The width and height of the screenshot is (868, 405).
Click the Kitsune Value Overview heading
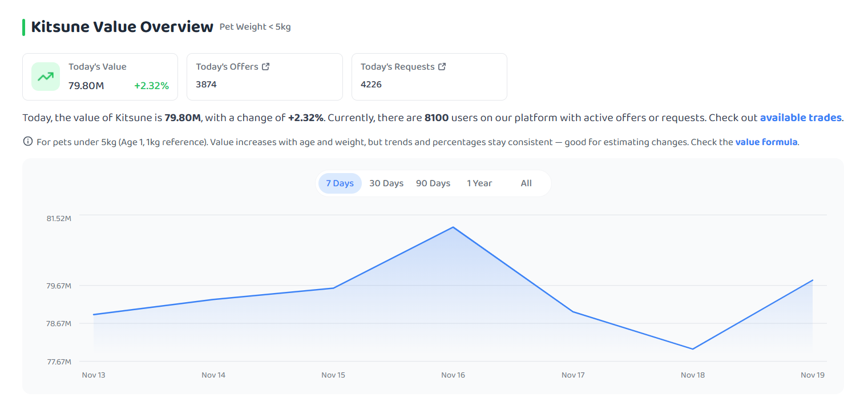[122, 27]
